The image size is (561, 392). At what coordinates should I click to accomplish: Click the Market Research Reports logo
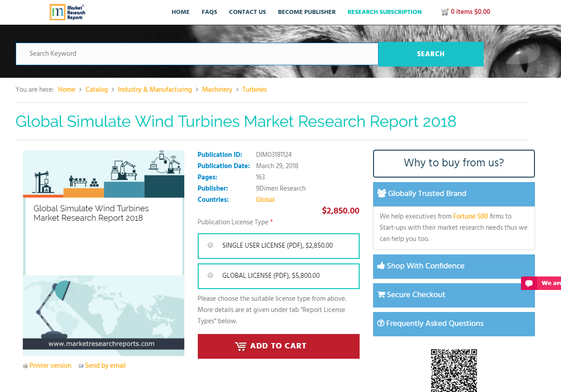click(67, 12)
